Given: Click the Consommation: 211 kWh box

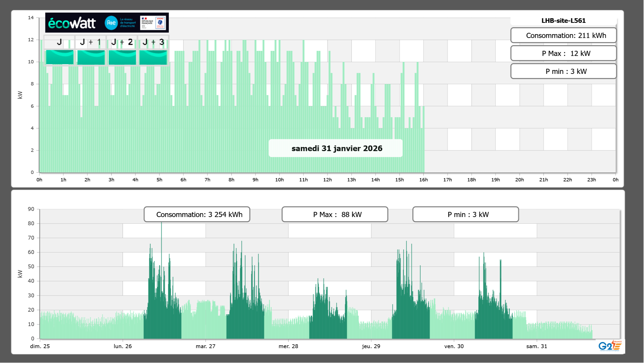Looking at the screenshot, I should coord(563,35).
